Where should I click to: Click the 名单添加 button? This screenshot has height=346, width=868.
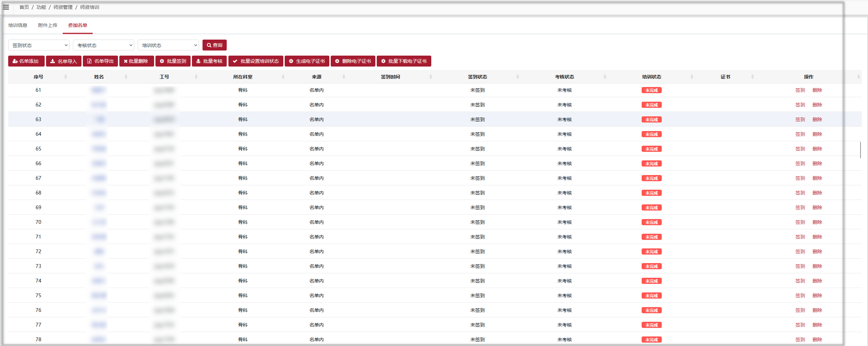click(26, 61)
